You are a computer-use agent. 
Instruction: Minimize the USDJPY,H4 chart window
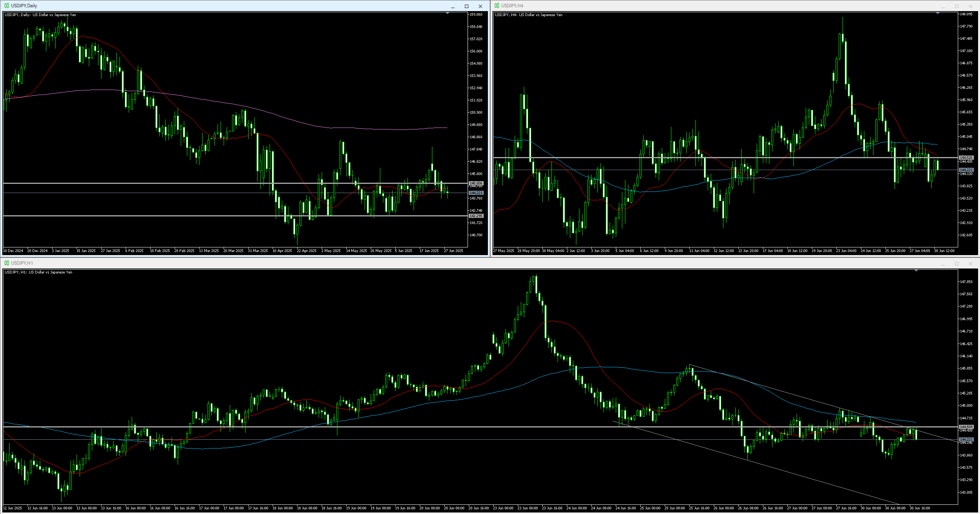coord(943,6)
